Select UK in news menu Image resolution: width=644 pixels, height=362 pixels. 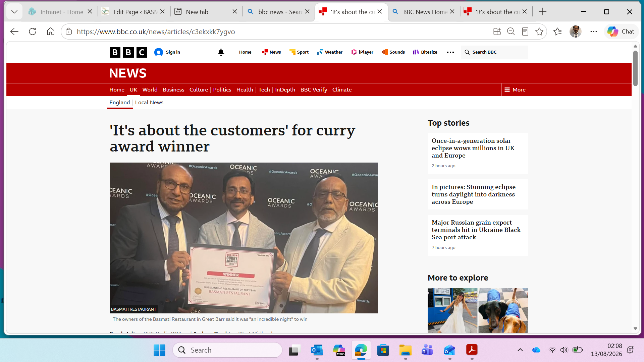tap(133, 90)
